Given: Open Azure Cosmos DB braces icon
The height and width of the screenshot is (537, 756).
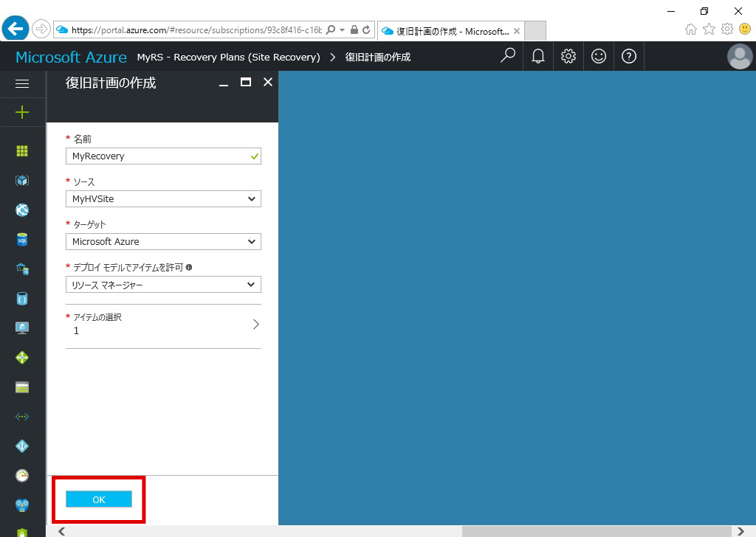Looking at the screenshot, I should click(22, 299).
